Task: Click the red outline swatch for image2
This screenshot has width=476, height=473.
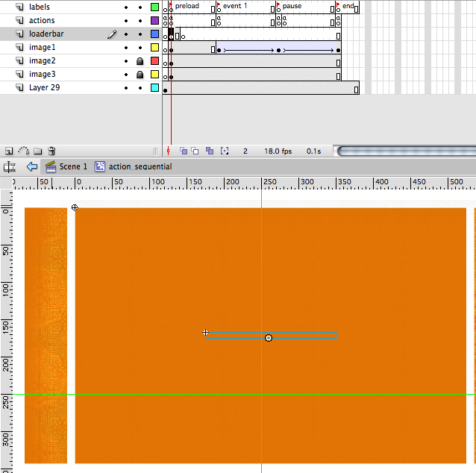Action: 155,60
